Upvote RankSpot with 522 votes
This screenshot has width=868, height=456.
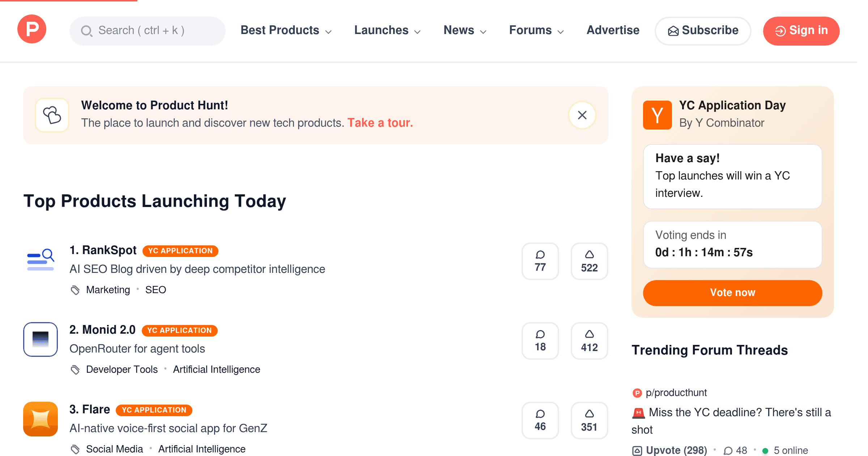click(x=590, y=261)
